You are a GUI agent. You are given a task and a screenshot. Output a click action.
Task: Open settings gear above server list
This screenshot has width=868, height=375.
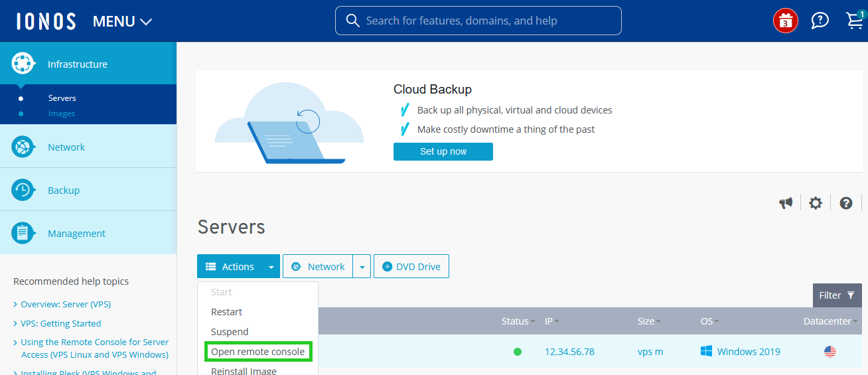point(816,203)
